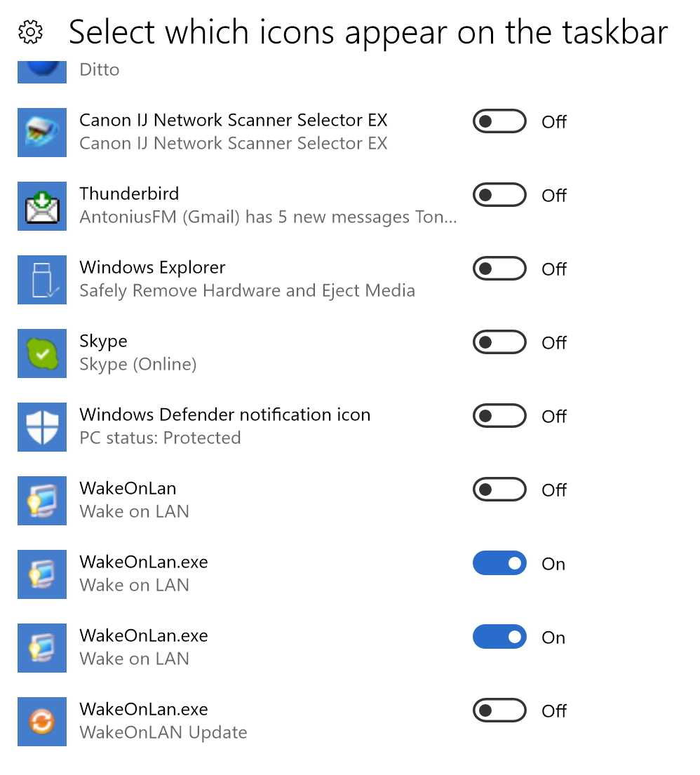700x775 pixels.
Task: Click the second WakeOnLan.exe monitor icon
Action: tap(41, 648)
